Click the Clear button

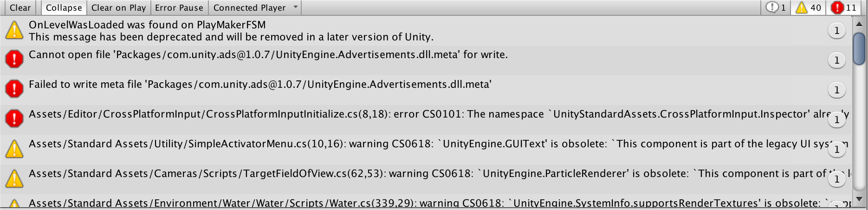[x=20, y=7]
